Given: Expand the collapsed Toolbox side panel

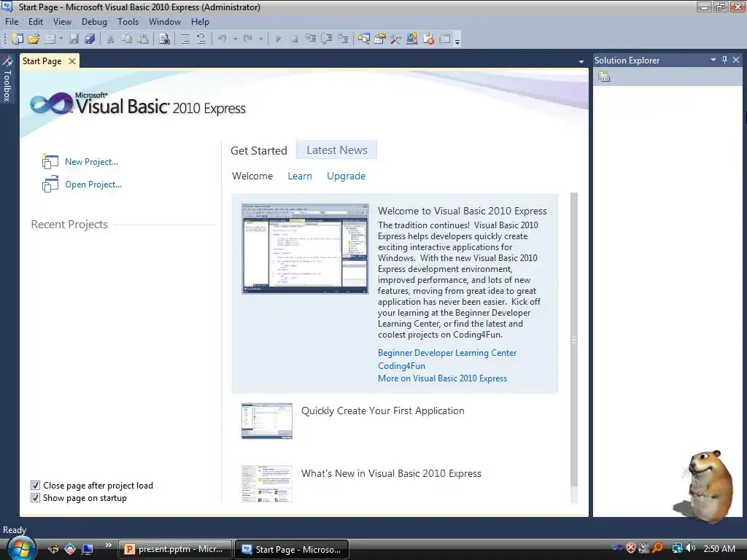Looking at the screenshot, I should (x=7, y=79).
